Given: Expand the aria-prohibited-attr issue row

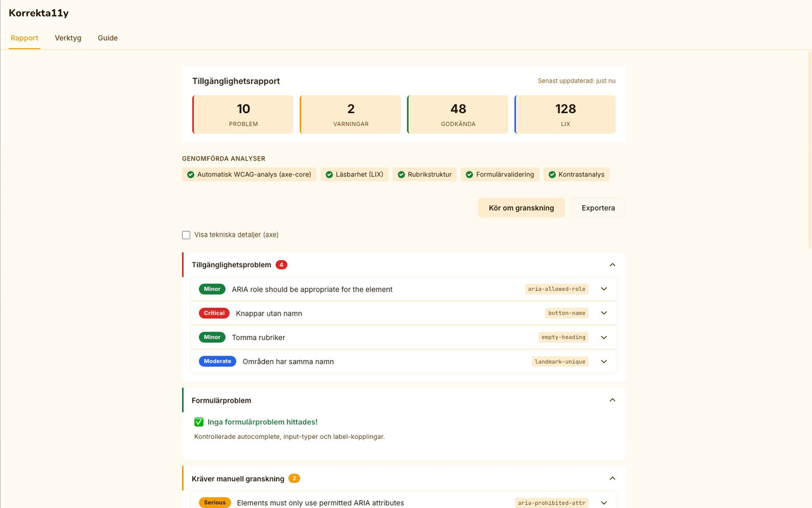Looking at the screenshot, I should pos(603,502).
